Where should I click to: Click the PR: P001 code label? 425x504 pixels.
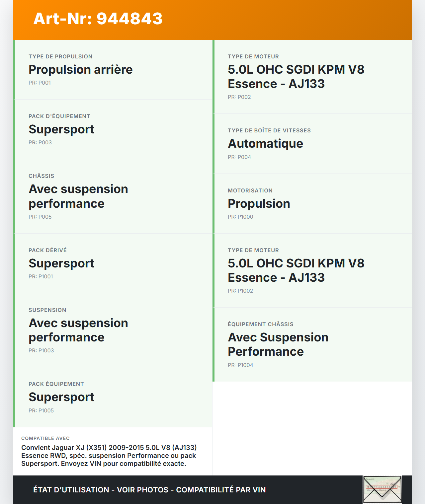pyautogui.click(x=40, y=83)
